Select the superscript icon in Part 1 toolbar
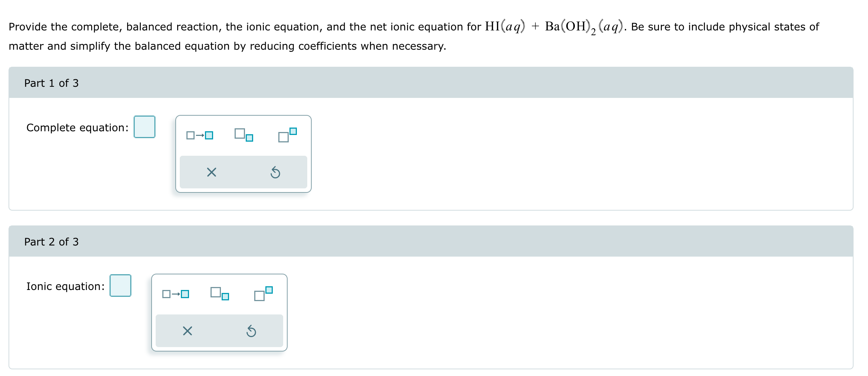Screen dimensions: 868x376 coord(287,135)
